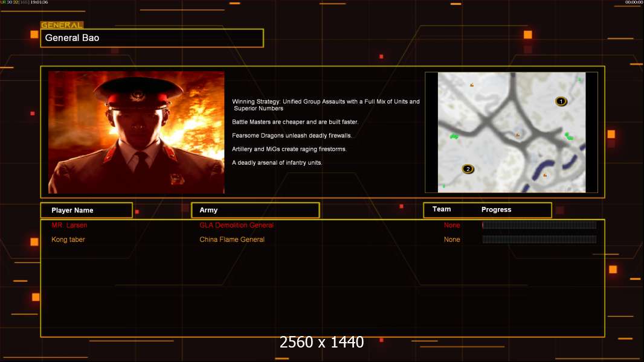Click Fearsome Dragons firewalls text line
644x362 pixels.
click(292, 135)
